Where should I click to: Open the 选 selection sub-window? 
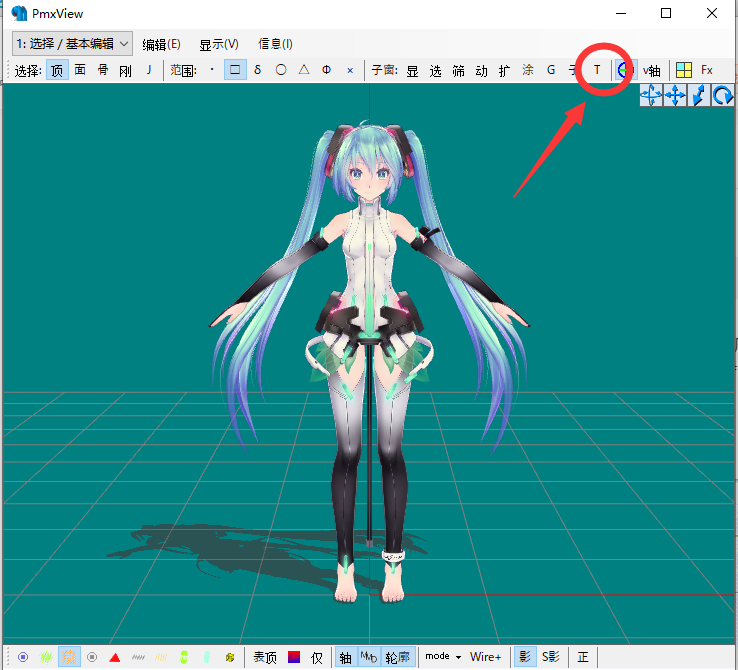435,71
